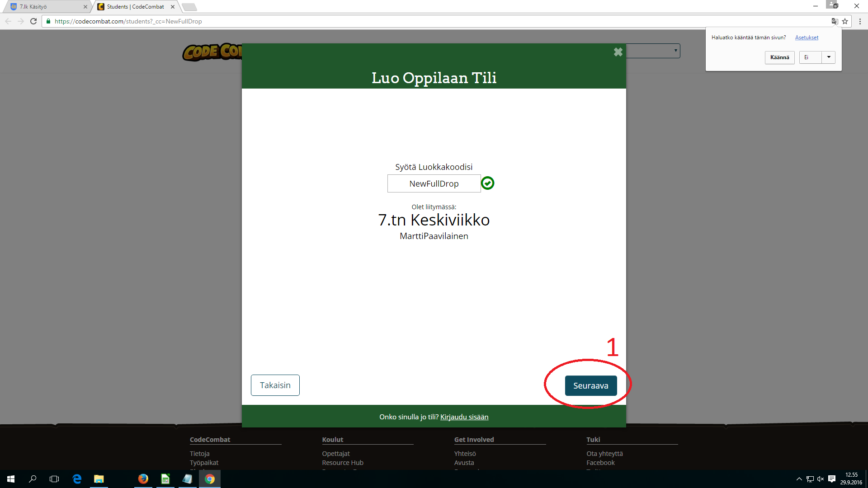Close the Luo Oppilaan Tili dialog
Image resolution: width=868 pixels, height=488 pixels.
[x=618, y=52]
